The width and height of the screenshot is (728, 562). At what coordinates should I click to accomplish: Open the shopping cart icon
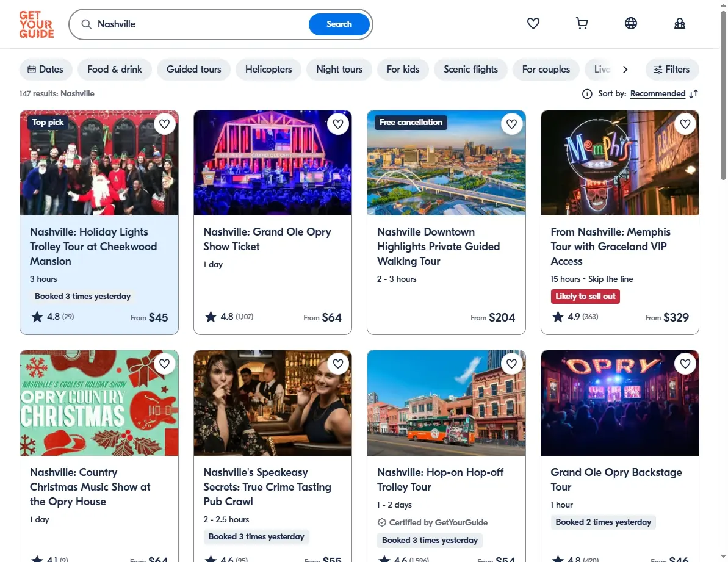[x=582, y=23]
